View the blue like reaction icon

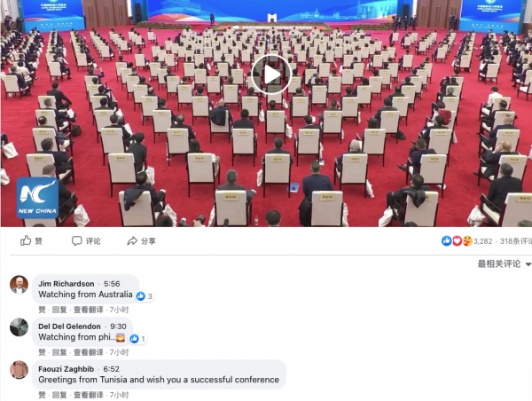(x=447, y=240)
